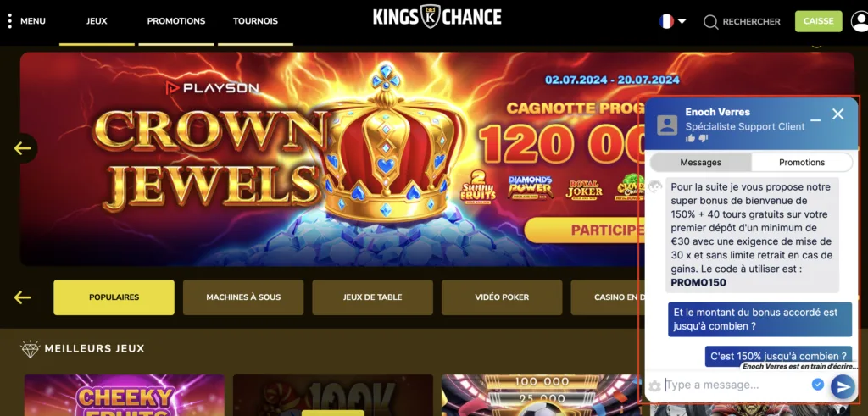The width and height of the screenshot is (868, 416).
Task: Switch to the Promotions chat tab
Action: pos(802,162)
